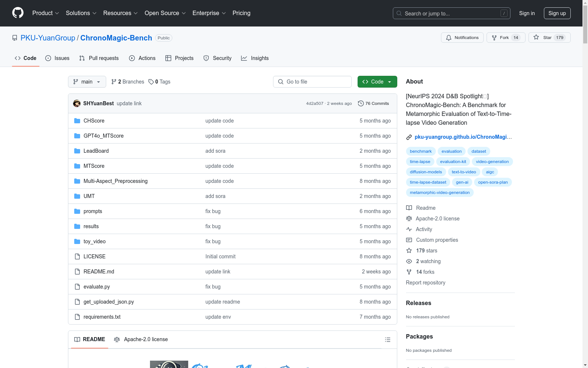Click the LICENSE file icon
Viewport: 588px width, 368px height.
point(77,256)
